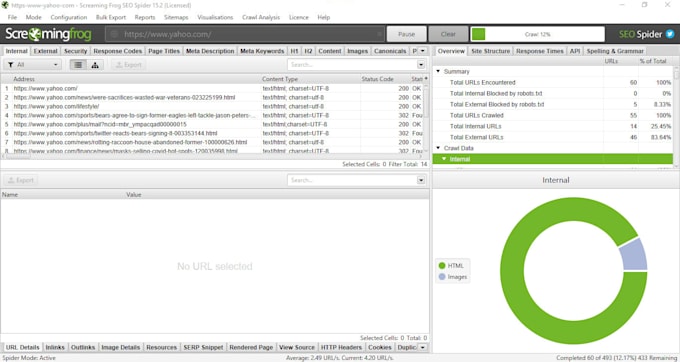680x362 pixels.
Task: Clear the URL bar with x icon
Action: click(379, 34)
